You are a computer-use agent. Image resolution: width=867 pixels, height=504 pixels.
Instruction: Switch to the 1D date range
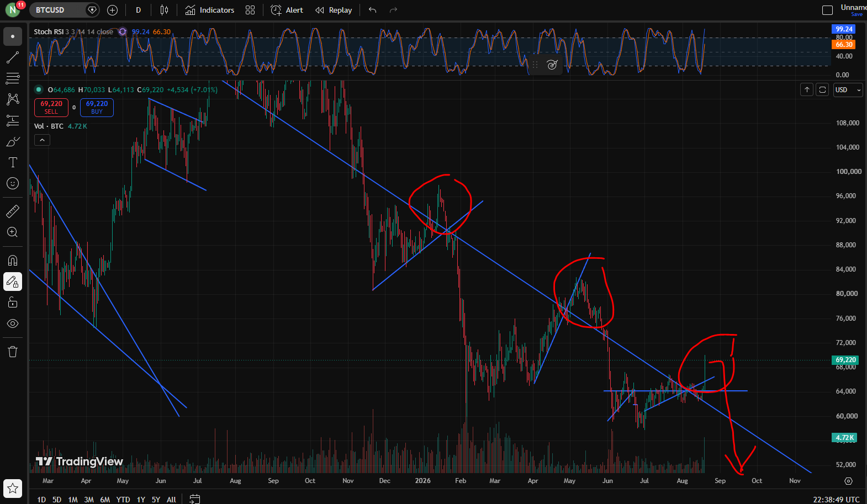click(x=41, y=500)
